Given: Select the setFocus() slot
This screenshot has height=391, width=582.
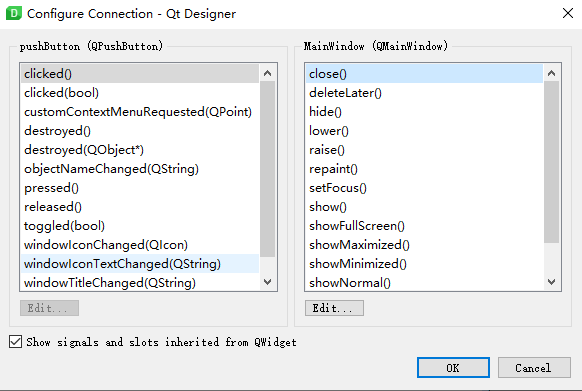Looking at the screenshot, I should [424, 188].
